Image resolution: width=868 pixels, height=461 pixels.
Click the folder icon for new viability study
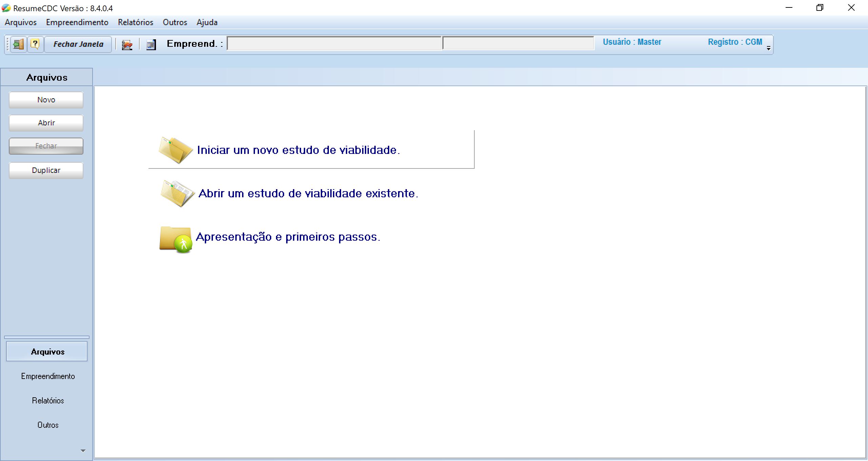tap(175, 150)
